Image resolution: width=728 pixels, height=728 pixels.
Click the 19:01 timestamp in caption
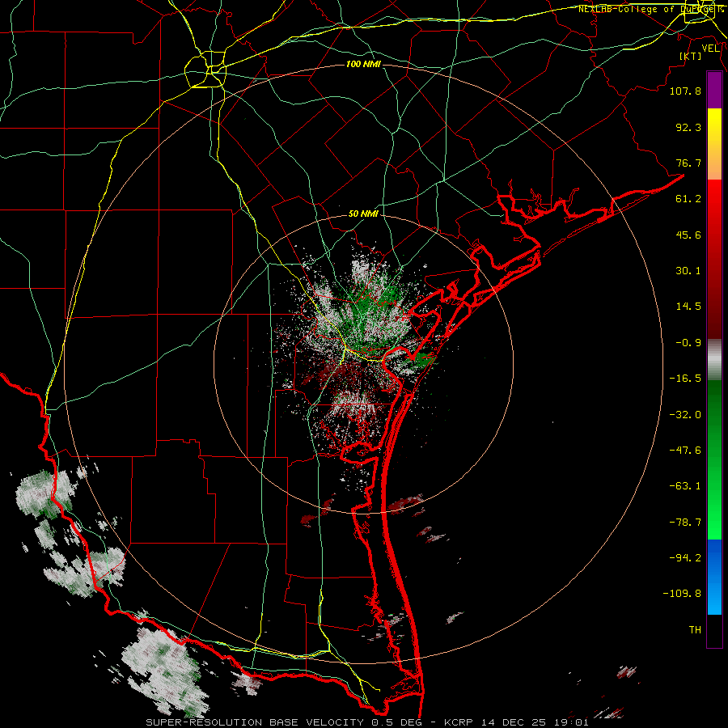click(573, 722)
